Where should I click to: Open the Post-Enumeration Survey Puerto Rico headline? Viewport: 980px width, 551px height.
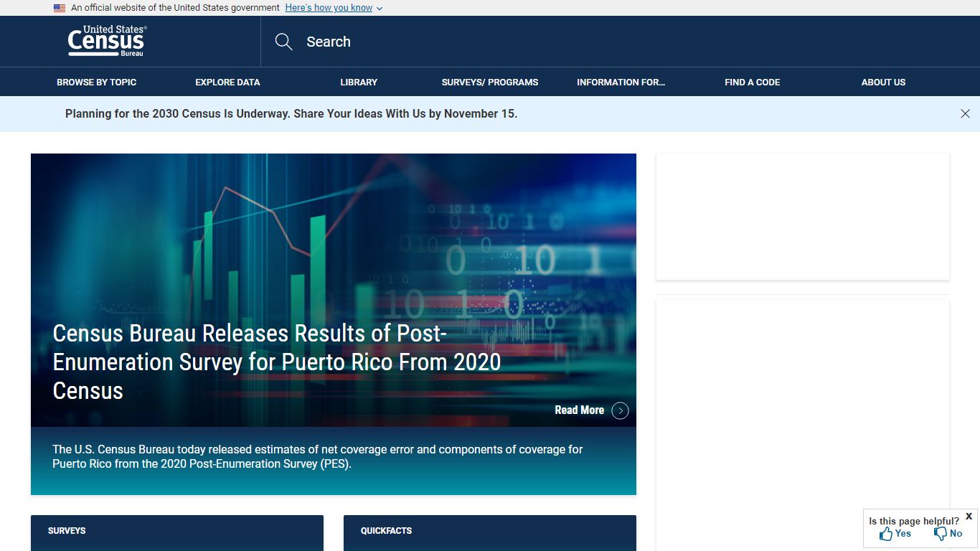(x=277, y=362)
